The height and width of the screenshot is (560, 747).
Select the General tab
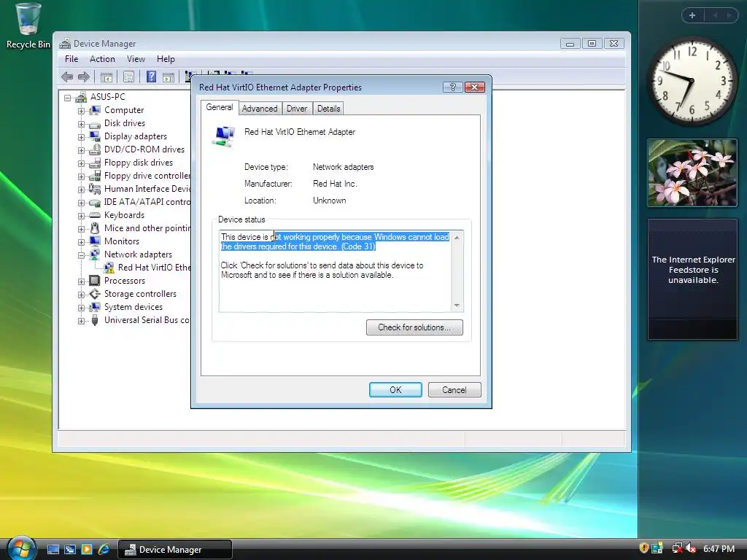point(219,108)
